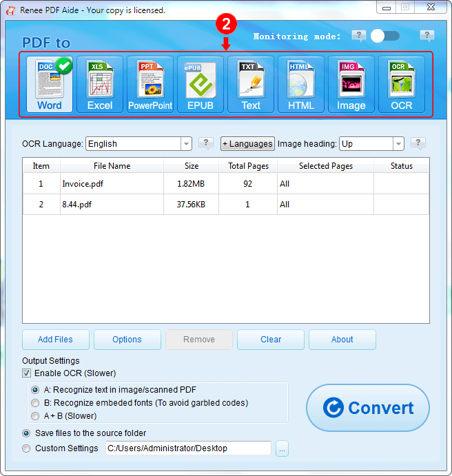452x476 pixels.
Task: Click the OCR format icon
Action: (402, 84)
